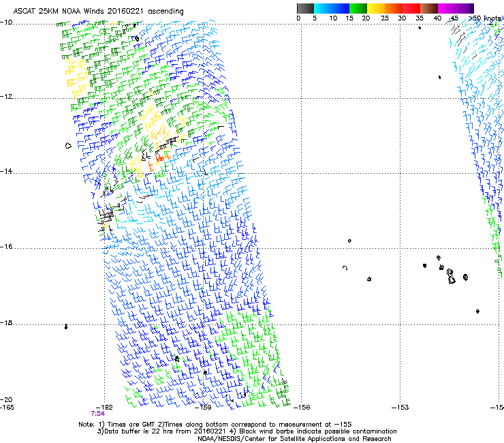Click the gray 0-5 knots color swatch
Image resolution: width=504 pixels, height=443 pixels.
pyautogui.click(x=305, y=8)
